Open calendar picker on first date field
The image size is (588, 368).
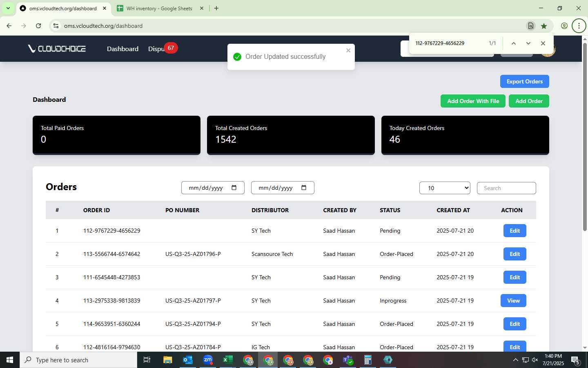coord(234,188)
